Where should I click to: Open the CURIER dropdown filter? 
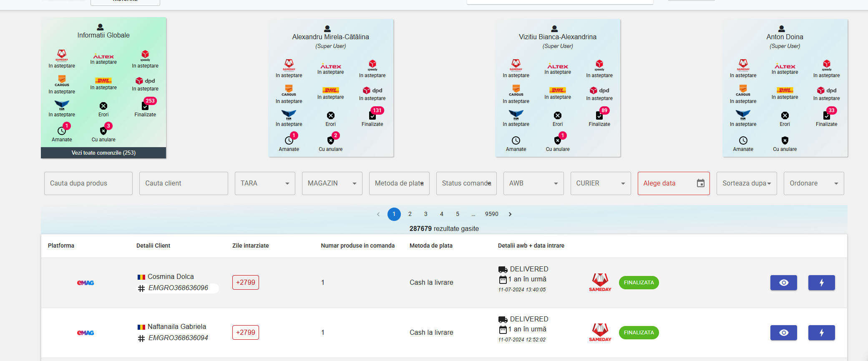coord(600,183)
